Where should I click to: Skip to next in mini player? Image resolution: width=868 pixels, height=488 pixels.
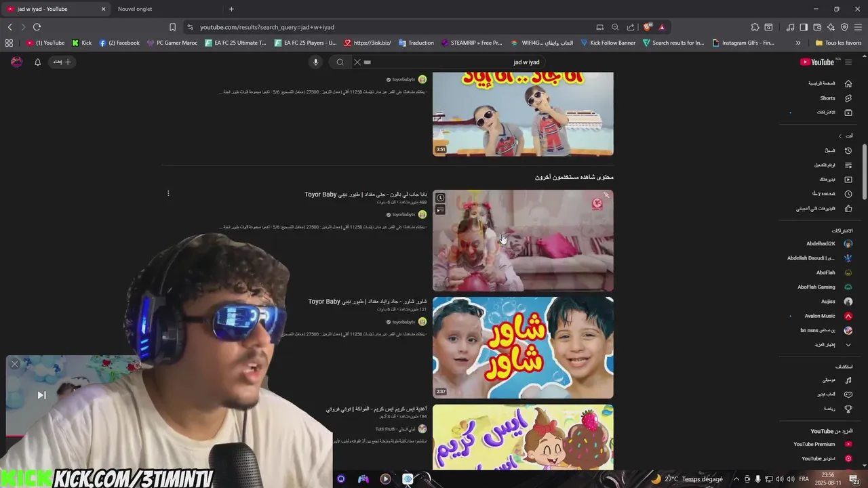point(41,395)
